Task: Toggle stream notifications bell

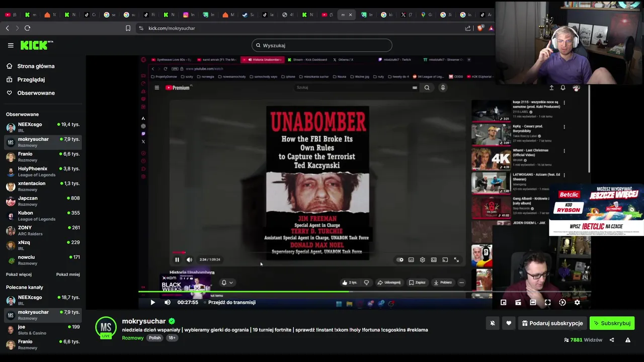Action: pos(493,323)
